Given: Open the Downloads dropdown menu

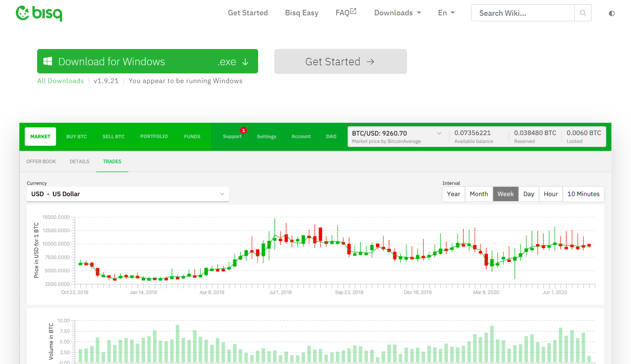Looking at the screenshot, I should [x=398, y=13].
